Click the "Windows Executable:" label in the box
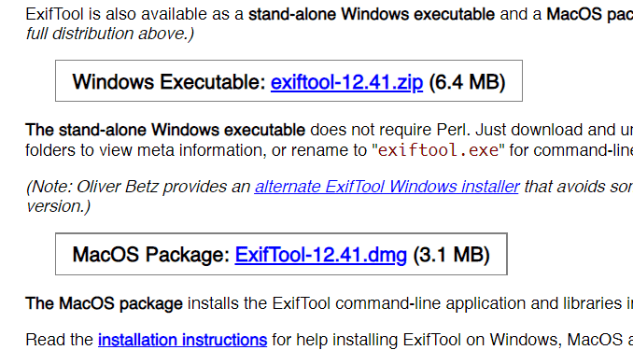 point(169,82)
